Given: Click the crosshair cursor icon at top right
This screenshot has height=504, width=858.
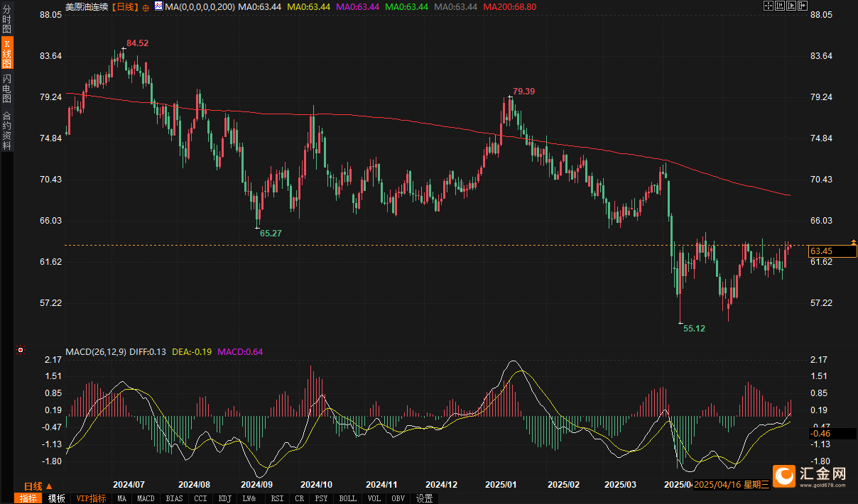Looking at the screenshot, I should point(769,6).
